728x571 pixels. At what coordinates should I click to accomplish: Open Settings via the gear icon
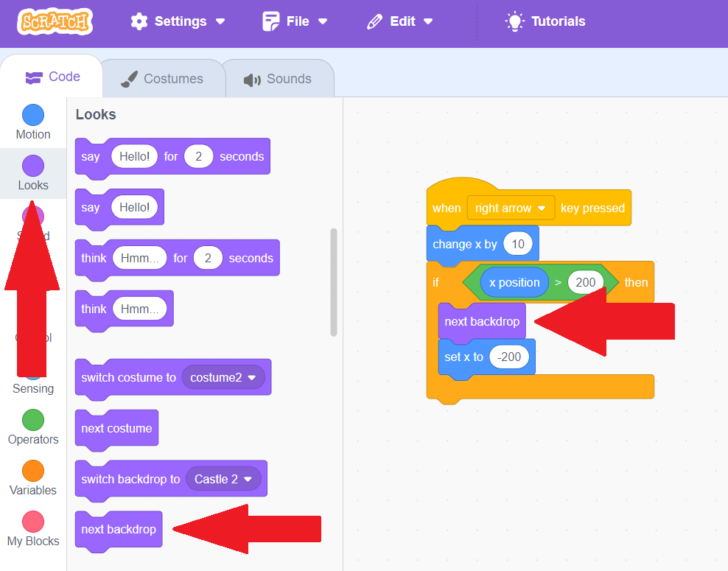tap(139, 21)
